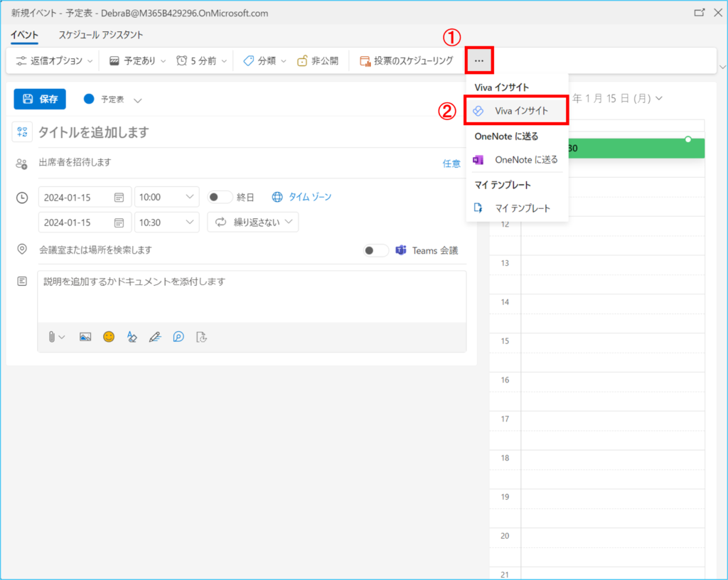Open 投票のスケジューリング
Screen dimensions: 728x580
407,60
